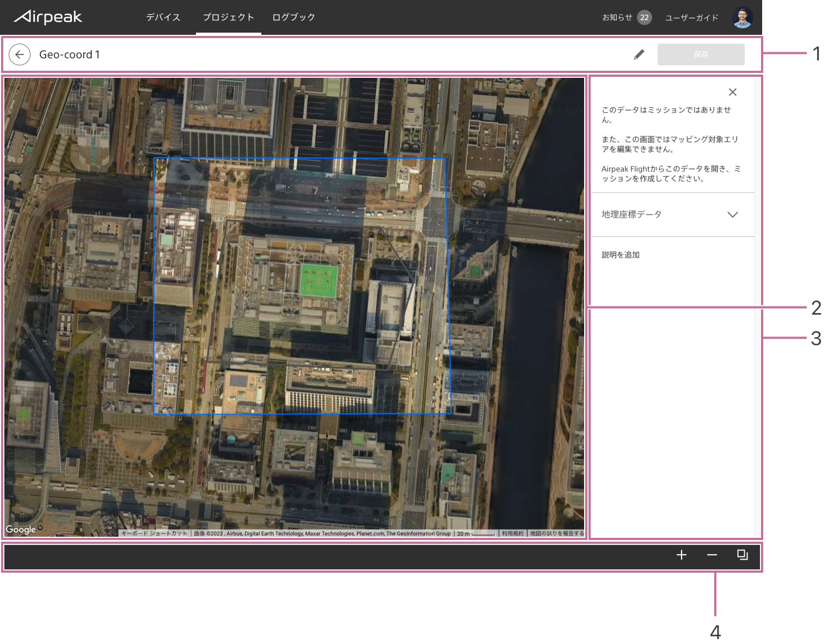
Task: Click the 保存 save button
Action: [701, 54]
